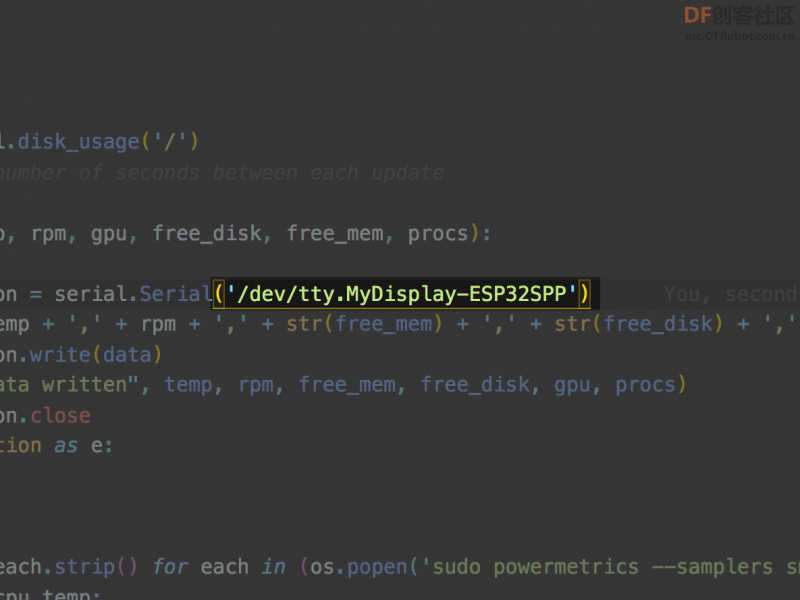Click the free_disk parameter in function signature

pyautogui.click(x=207, y=234)
